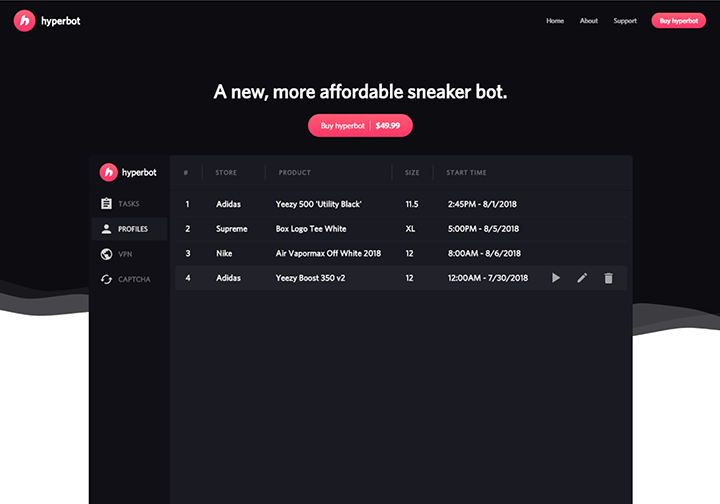
Task: Click size XL cell
Action: 410,229
